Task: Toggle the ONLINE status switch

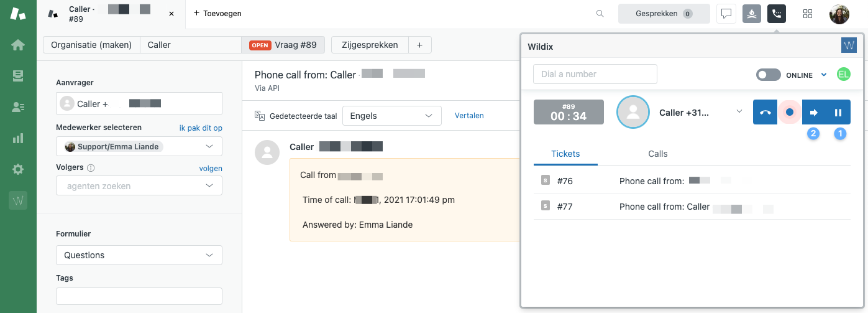Action: tap(768, 75)
